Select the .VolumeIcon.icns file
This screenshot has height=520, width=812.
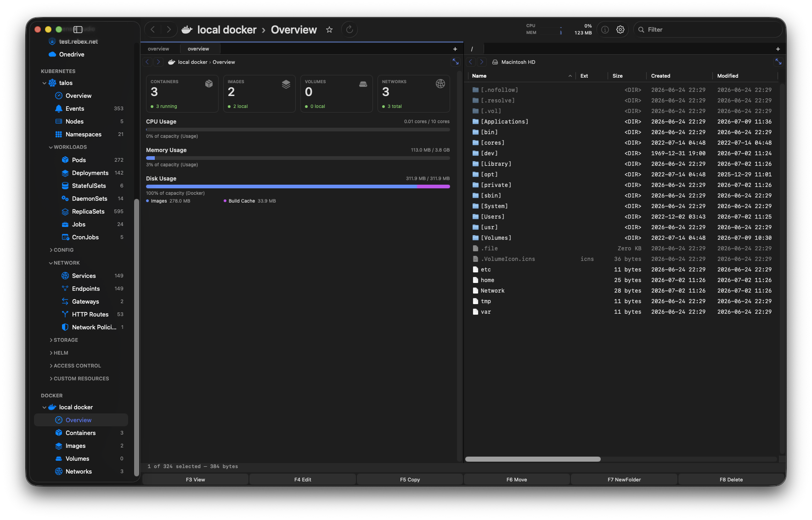(622, 259)
